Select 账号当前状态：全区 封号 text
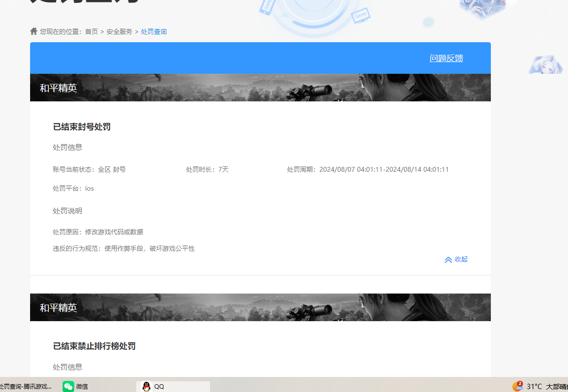The width and height of the screenshot is (568, 392). pos(89,169)
